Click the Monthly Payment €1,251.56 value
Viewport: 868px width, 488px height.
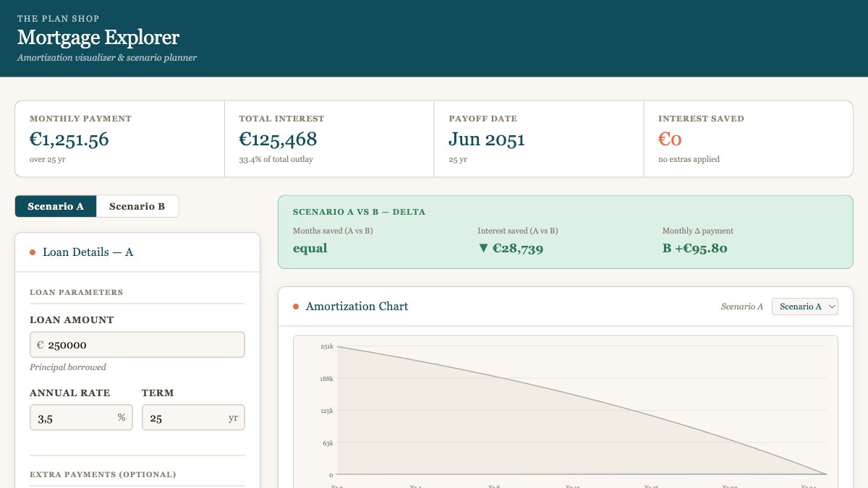coord(69,139)
